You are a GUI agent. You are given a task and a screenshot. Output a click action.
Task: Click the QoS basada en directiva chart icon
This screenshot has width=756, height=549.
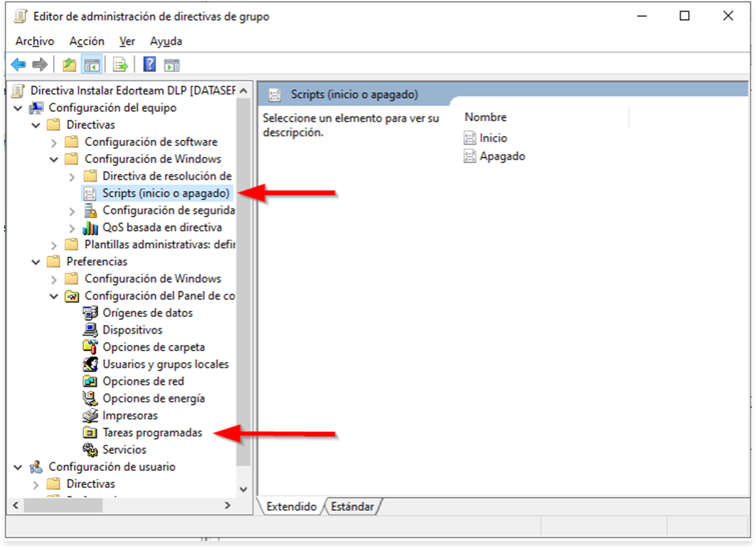(x=90, y=227)
